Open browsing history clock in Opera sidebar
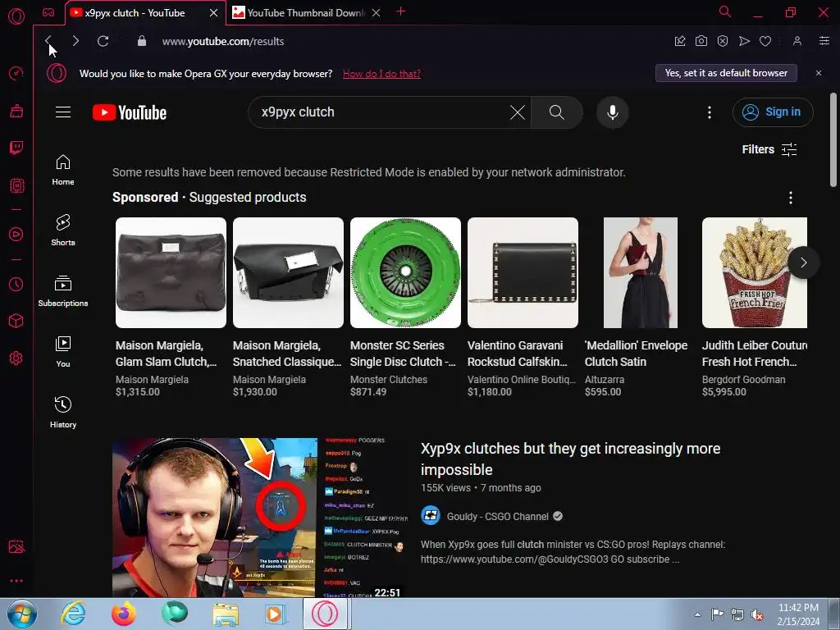 (x=16, y=284)
